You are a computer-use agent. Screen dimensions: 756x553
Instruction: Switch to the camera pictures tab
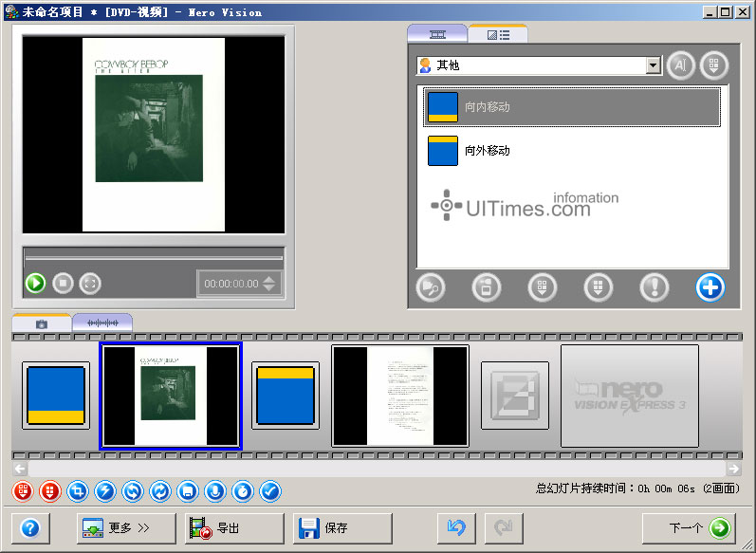point(42,323)
